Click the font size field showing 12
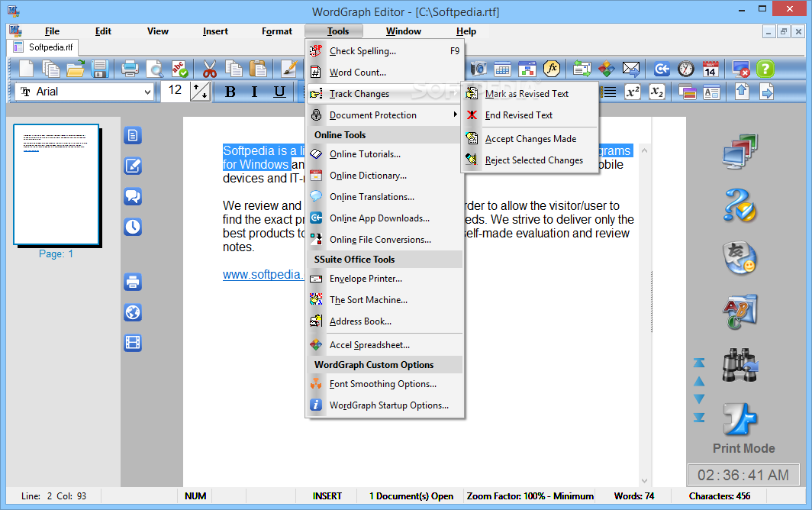The image size is (812, 510). (176, 90)
